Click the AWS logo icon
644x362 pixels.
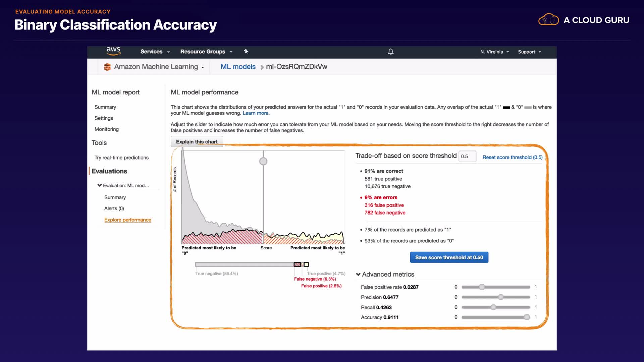pyautogui.click(x=113, y=51)
